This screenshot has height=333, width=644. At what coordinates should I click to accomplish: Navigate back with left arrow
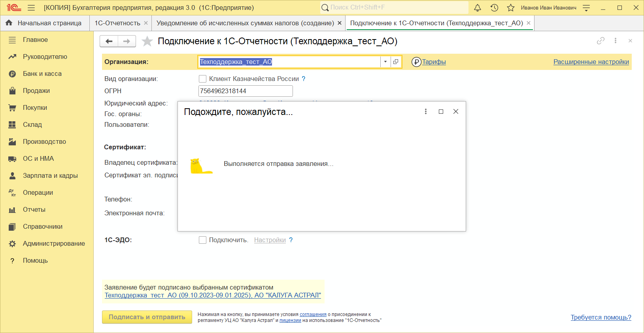[x=109, y=41]
